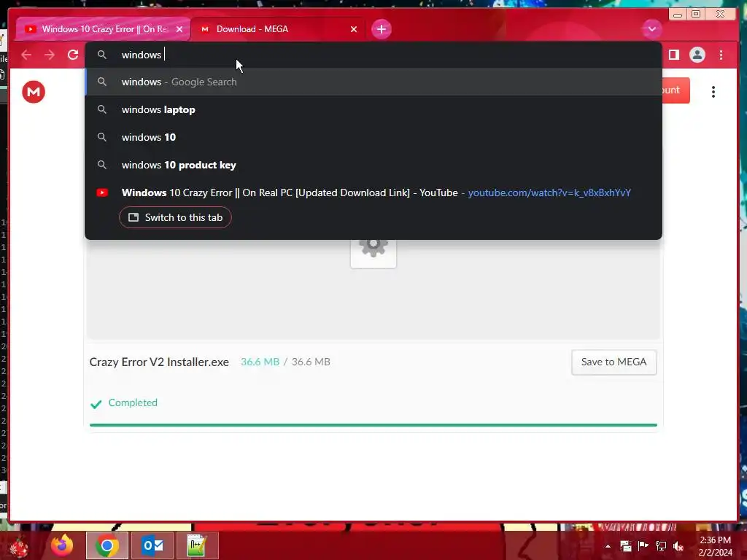
Task: Open Outlook from the taskbar
Action: 152,545
